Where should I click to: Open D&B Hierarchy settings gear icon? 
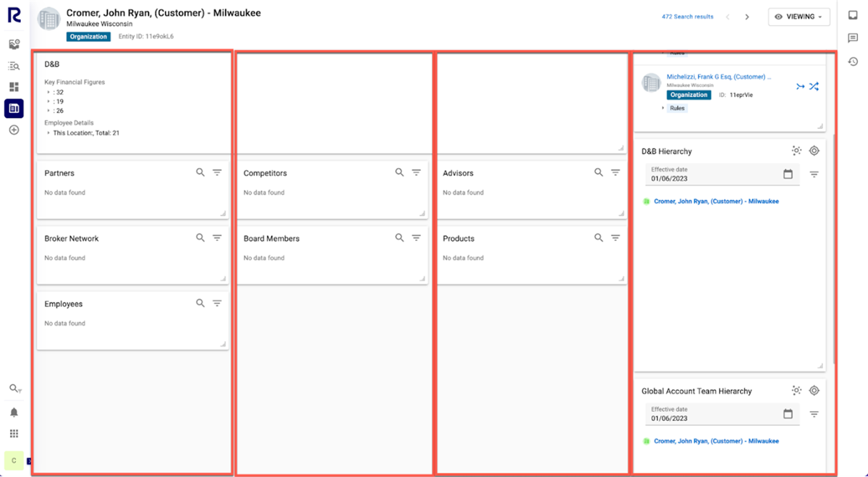click(814, 151)
